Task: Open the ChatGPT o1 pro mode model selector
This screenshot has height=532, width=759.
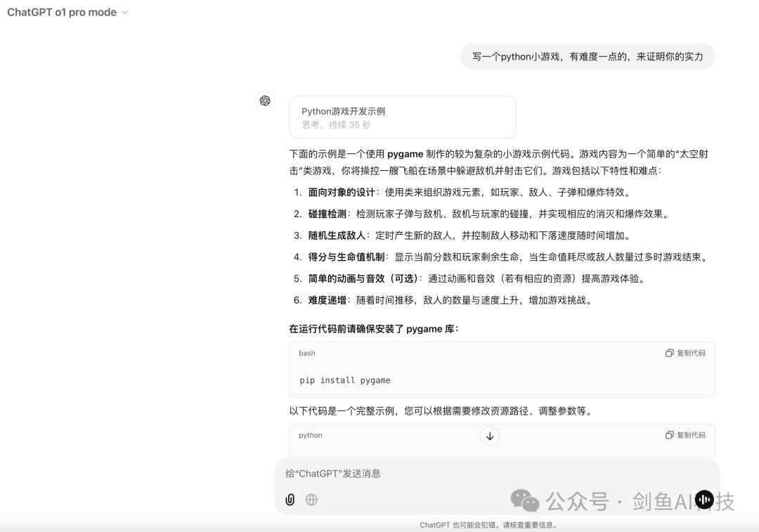Action: pos(67,12)
